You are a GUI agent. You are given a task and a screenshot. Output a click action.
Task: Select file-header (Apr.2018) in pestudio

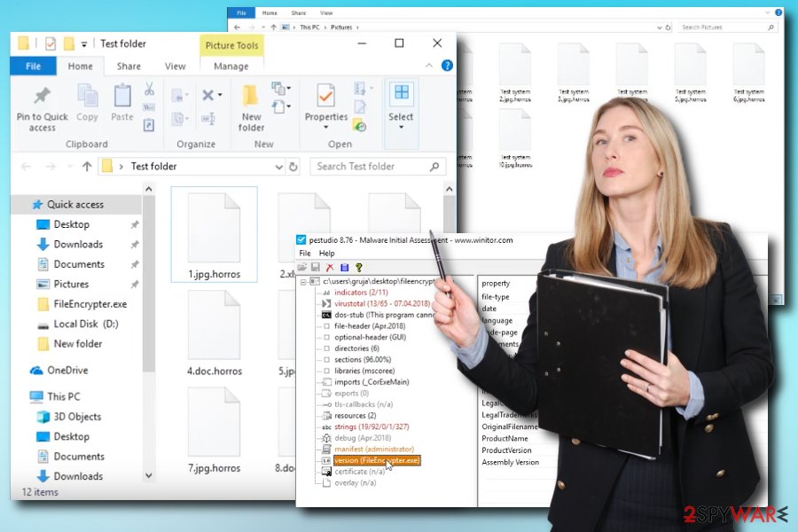[x=370, y=325]
